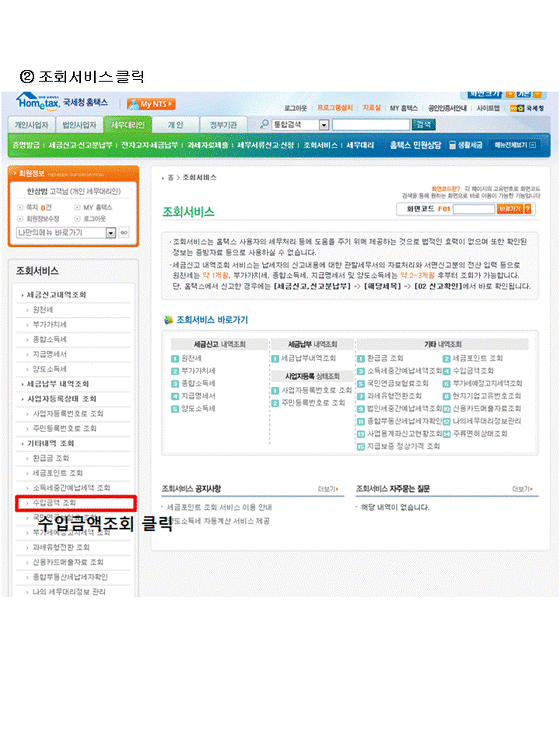Expand 세금납부 내역조회 in the sidebar

coord(58,384)
